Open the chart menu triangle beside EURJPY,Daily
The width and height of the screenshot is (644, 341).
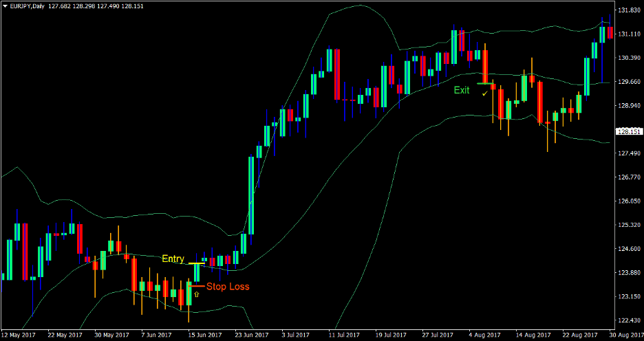[5, 5]
